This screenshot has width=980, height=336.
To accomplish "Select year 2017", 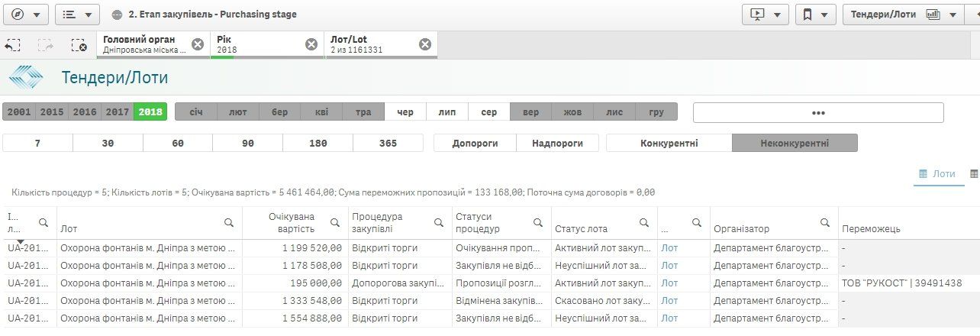I will (x=118, y=111).
